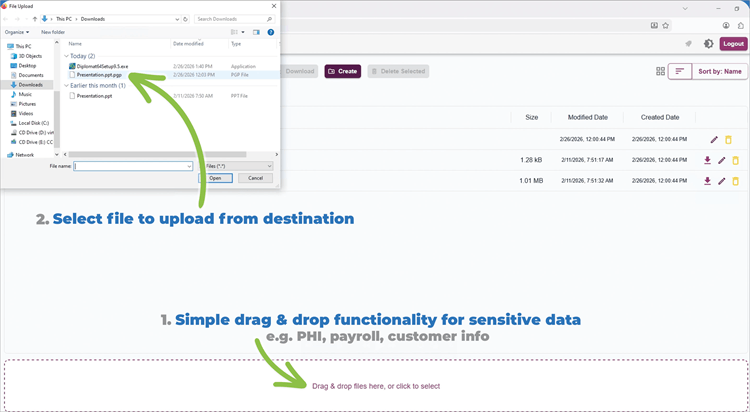Screen dimensions: 750x412
Task: Edit the first row folder entry
Action: pyautogui.click(x=714, y=140)
